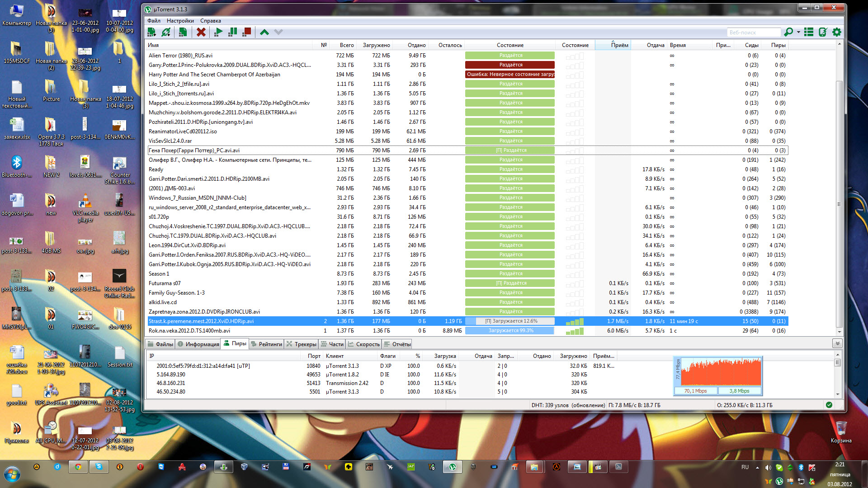The image size is (868, 488).
Task: Switch to the Рейтинги tab
Action: tap(266, 344)
